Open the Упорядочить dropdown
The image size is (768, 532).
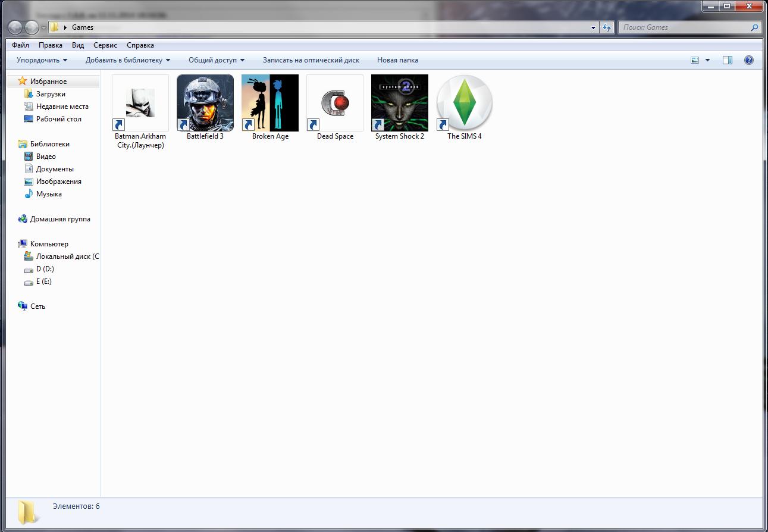[42, 60]
